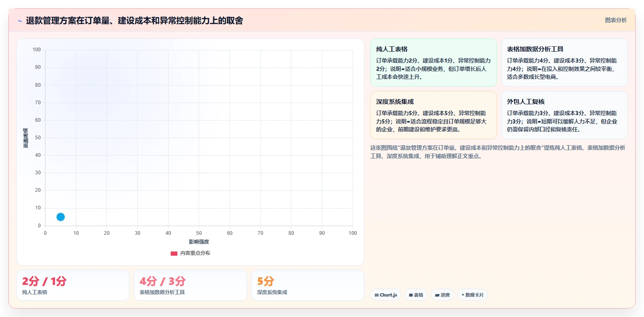Screen dimensions: 644x317
Task: Click the 图表分析 label in the header
Action: pos(616,20)
